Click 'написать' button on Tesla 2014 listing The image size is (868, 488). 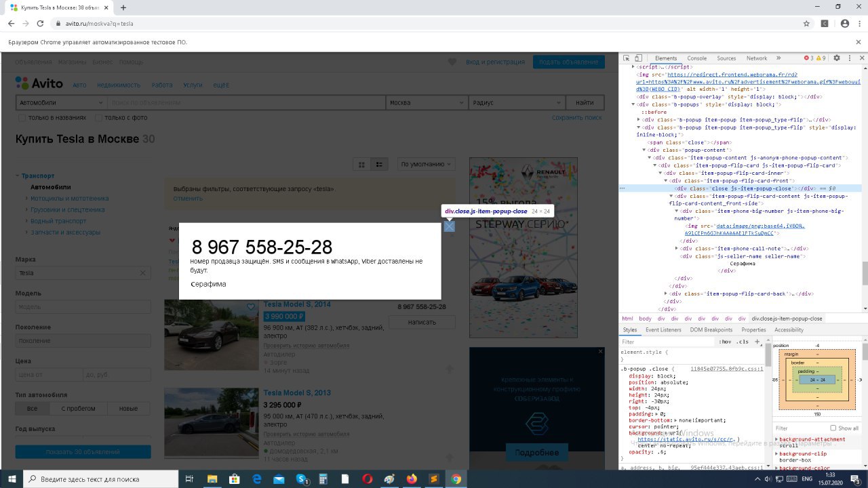(422, 322)
